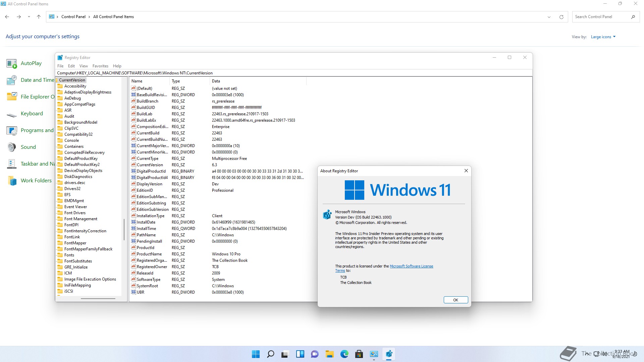Select Image File Execution Options key
The image size is (644, 362).
[x=90, y=279]
